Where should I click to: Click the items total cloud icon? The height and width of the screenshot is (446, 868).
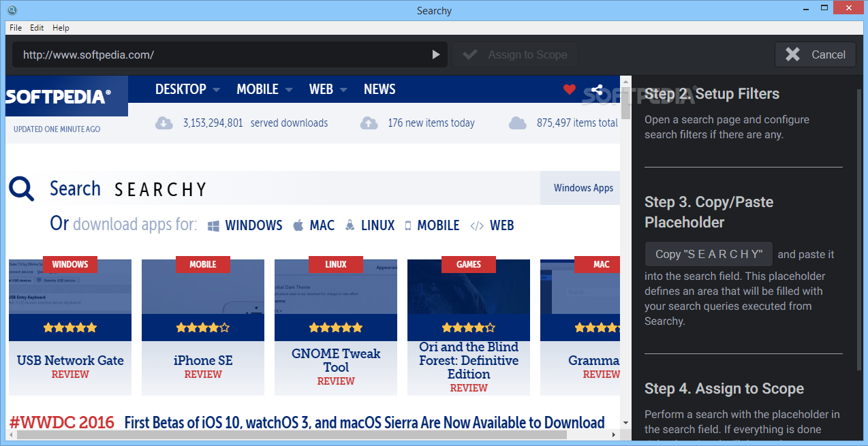518,123
